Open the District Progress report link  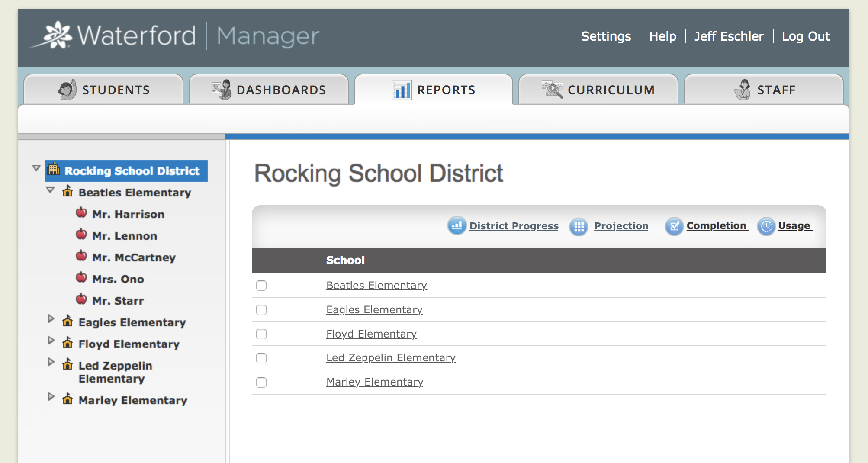coord(514,226)
